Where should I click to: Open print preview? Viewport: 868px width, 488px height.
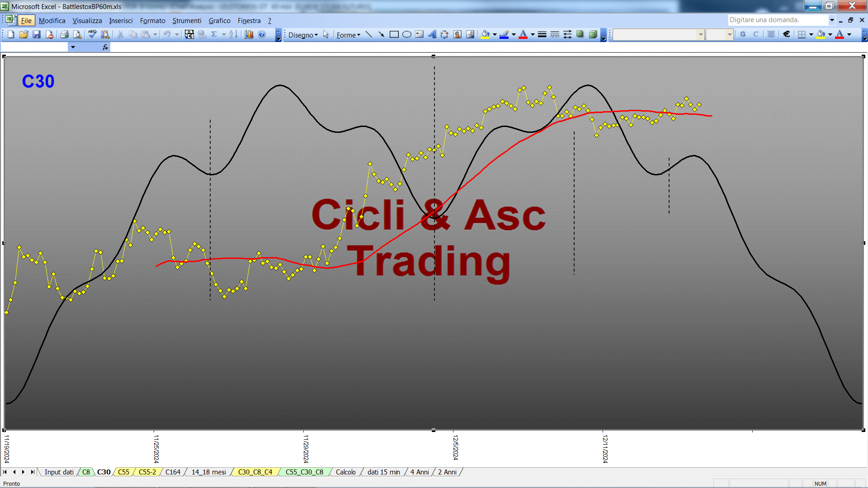[77, 34]
